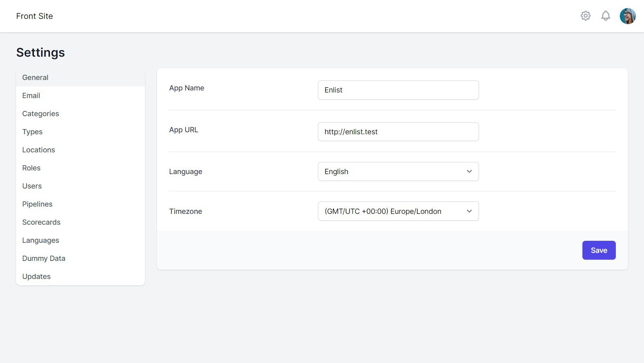644x363 pixels.
Task: Open the settings gear icon
Action: (x=586, y=16)
